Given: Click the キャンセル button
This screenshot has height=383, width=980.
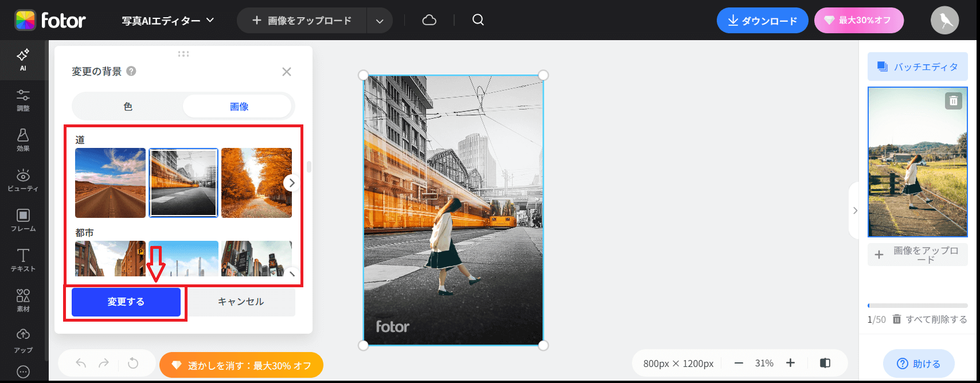Looking at the screenshot, I should click(x=241, y=302).
